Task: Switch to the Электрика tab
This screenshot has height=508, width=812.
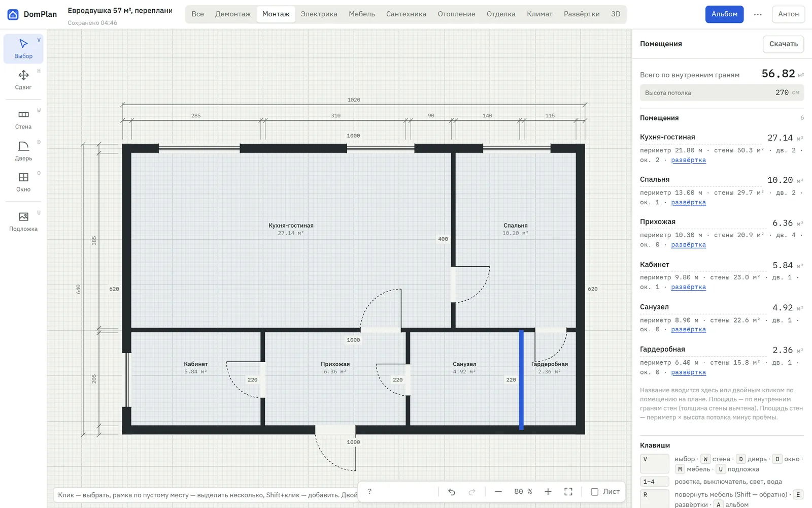Action: (319, 14)
